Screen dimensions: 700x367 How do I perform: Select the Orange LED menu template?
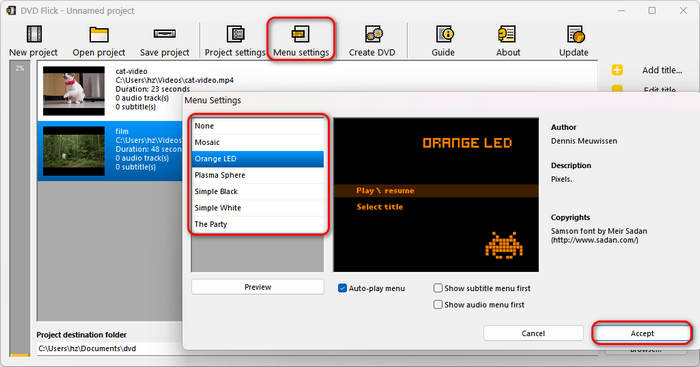(x=258, y=159)
